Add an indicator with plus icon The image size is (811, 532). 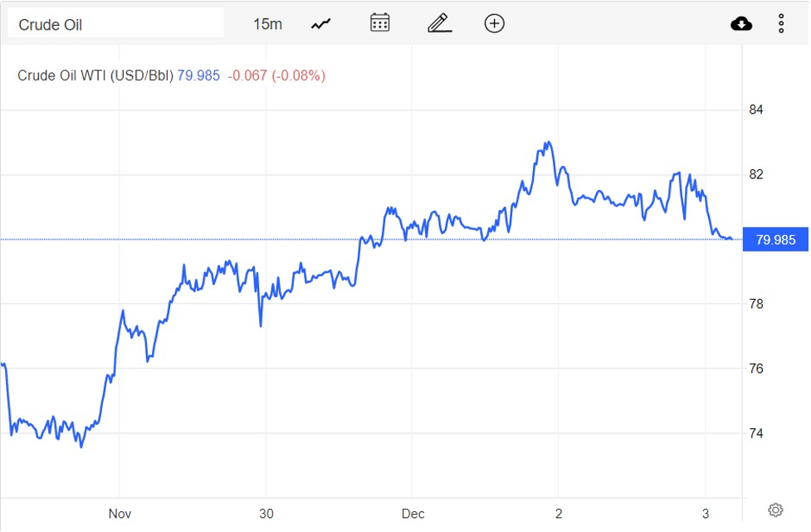point(494,23)
